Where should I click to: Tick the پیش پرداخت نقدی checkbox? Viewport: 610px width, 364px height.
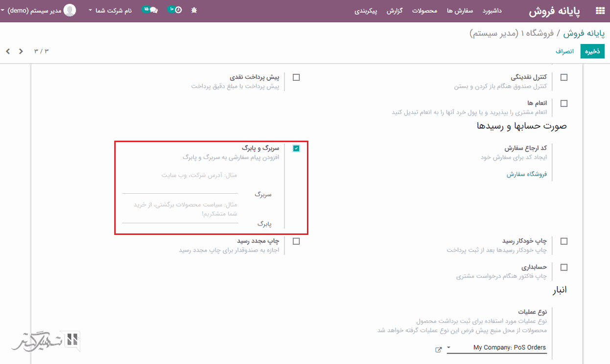(296, 77)
